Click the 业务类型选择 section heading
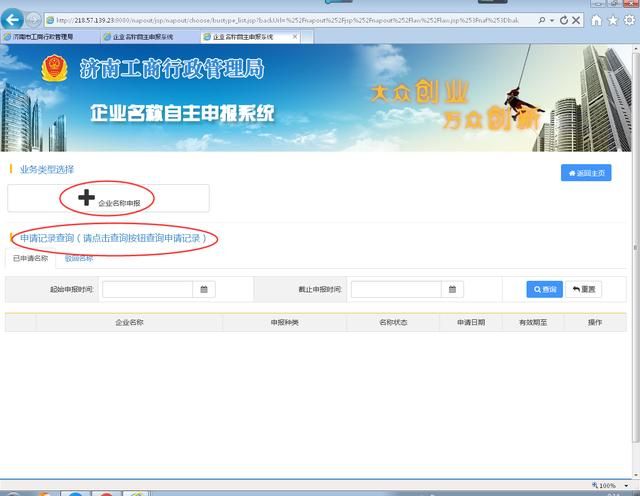The width and height of the screenshot is (640, 496). click(47, 169)
